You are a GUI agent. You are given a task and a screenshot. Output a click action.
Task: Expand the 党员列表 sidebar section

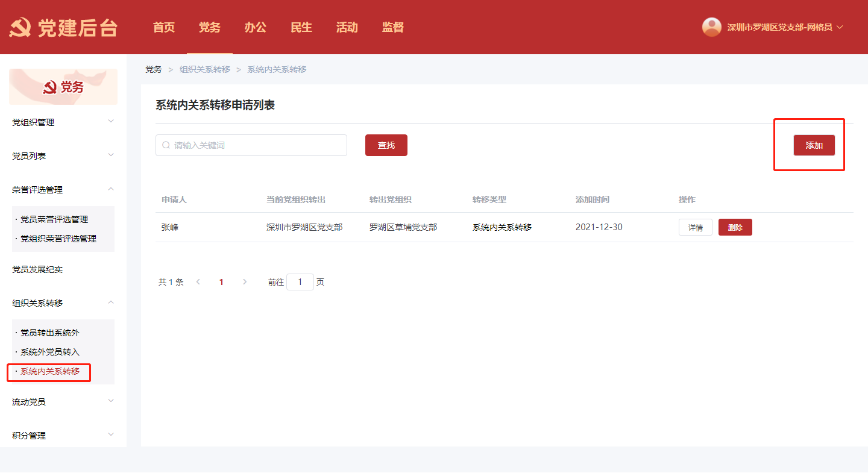pyautogui.click(x=111, y=155)
